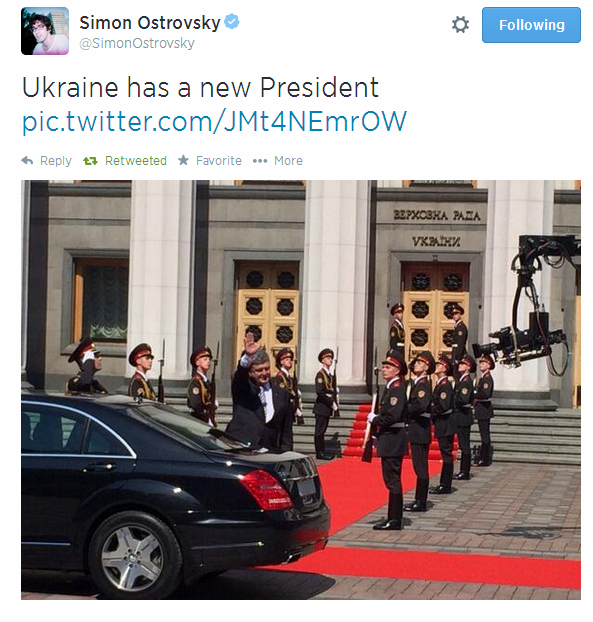
Task: Click the green Retweet arrows icon
Action: 90,161
